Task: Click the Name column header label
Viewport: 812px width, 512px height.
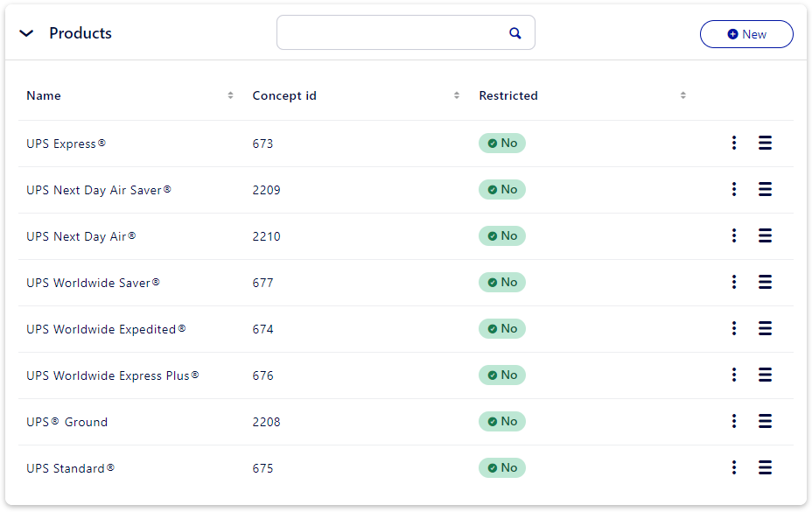Action: pos(44,95)
